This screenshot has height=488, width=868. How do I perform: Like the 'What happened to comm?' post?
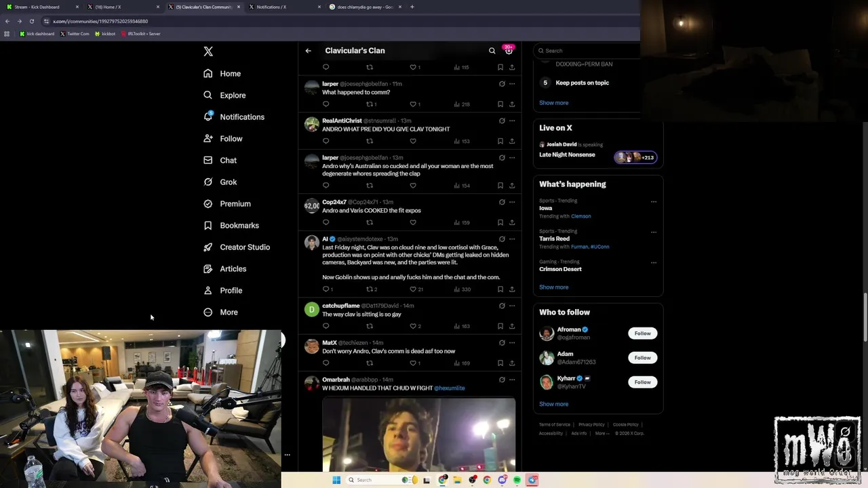click(x=415, y=104)
